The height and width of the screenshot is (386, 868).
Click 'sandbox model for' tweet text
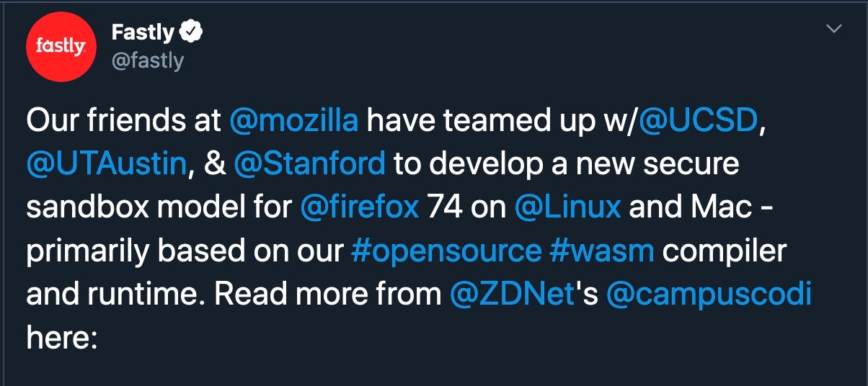point(159,207)
